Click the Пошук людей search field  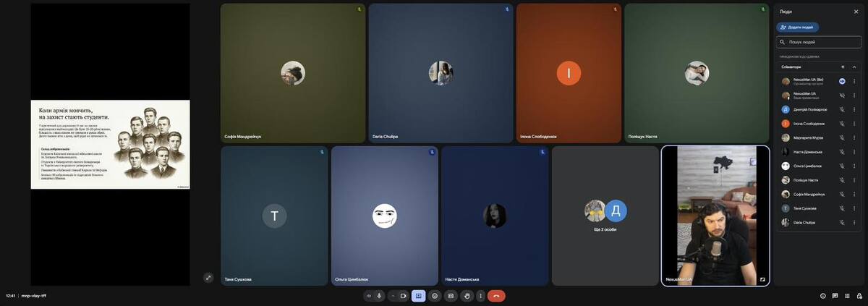821,42
